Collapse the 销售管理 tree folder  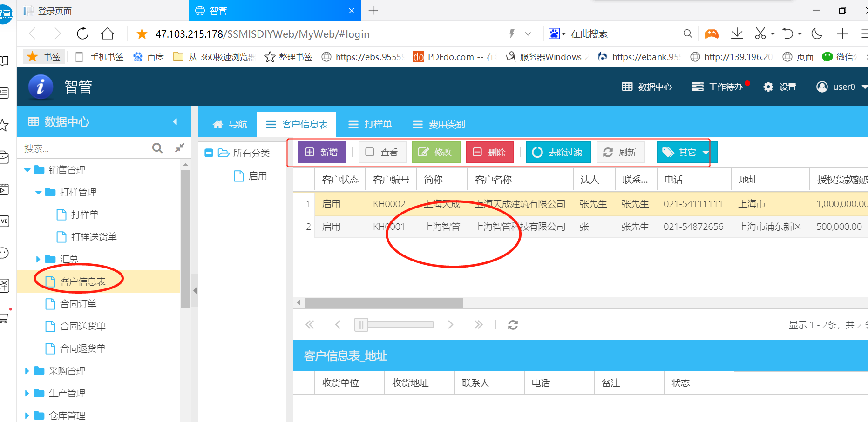(27, 170)
